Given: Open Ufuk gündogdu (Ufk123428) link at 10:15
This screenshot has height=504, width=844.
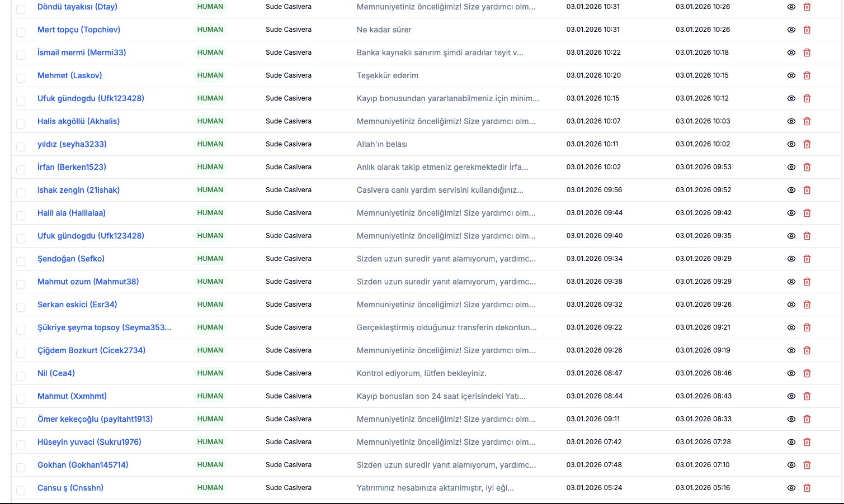Looking at the screenshot, I should pyautogui.click(x=91, y=98).
